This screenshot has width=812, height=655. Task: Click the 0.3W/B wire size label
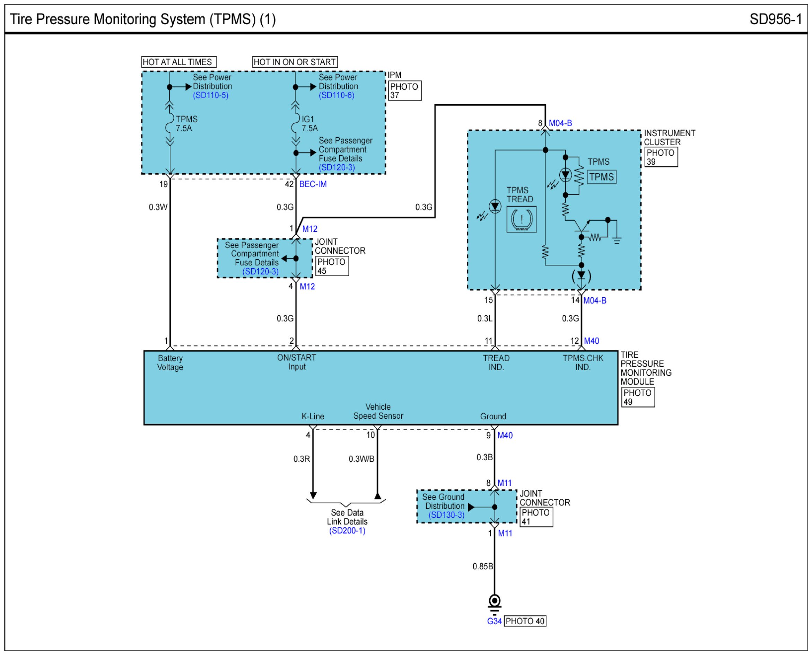(x=361, y=459)
